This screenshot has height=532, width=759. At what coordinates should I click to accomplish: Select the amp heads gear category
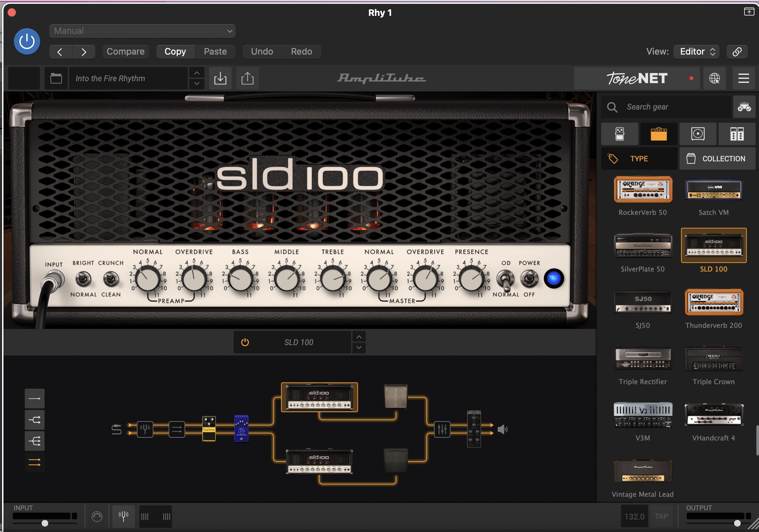(x=659, y=134)
